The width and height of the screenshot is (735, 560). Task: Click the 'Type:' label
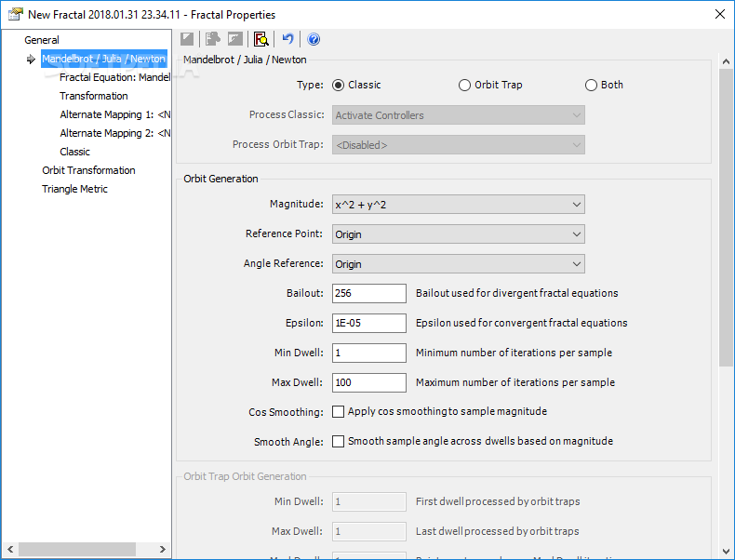pos(310,86)
